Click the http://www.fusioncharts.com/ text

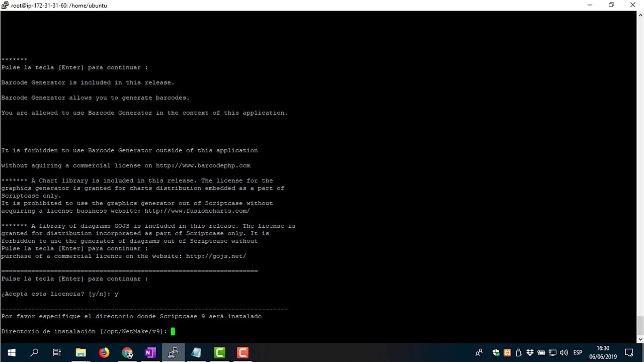tap(197, 211)
